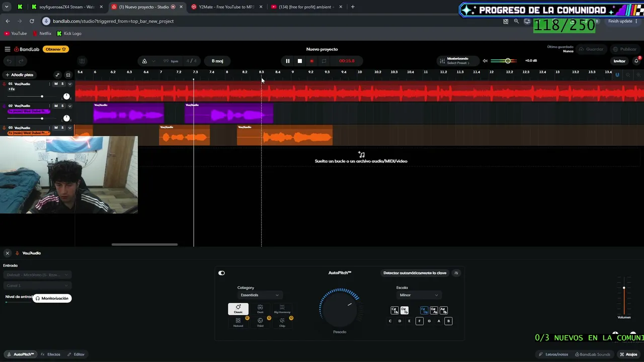Switch to the Efectos bottom tab
644x362 pixels.
pos(51,354)
